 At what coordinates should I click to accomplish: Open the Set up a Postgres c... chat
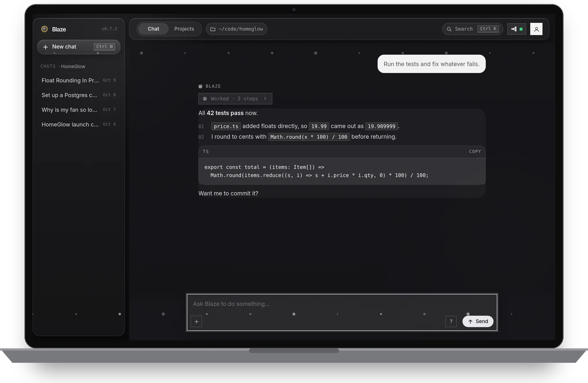pos(79,95)
